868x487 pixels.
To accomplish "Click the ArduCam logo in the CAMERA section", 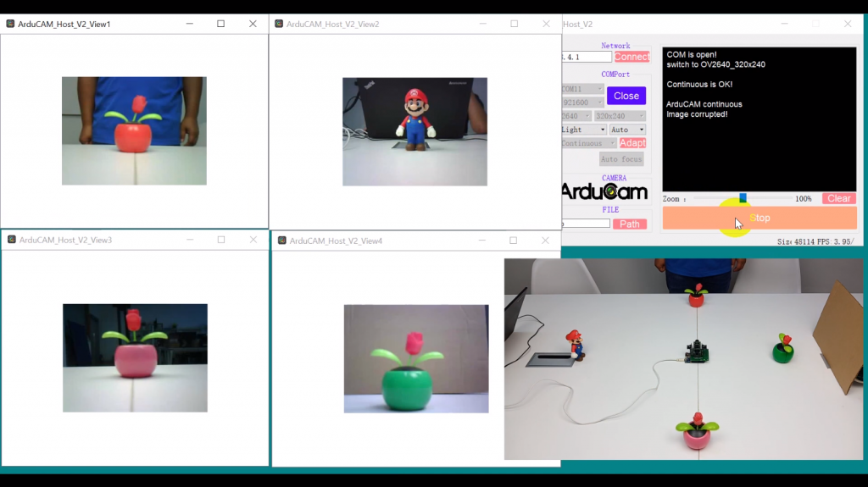I will [604, 191].
